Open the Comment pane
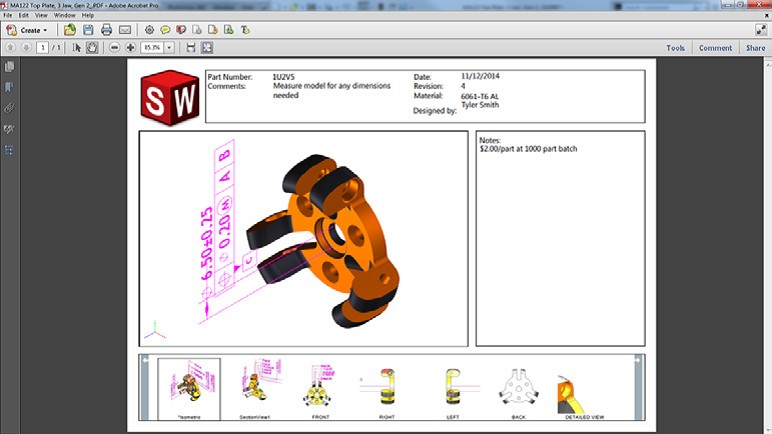The image size is (772, 434). click(x=715, y=47)
